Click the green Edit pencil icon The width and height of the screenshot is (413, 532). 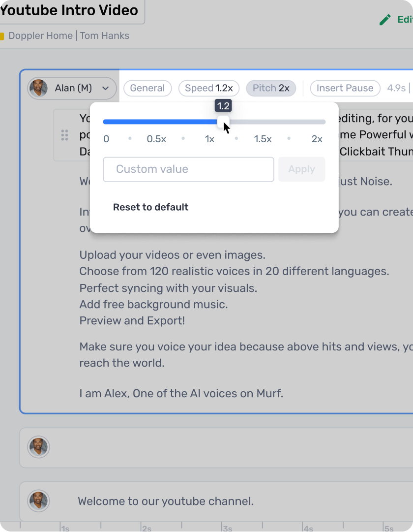pos(385,20)
